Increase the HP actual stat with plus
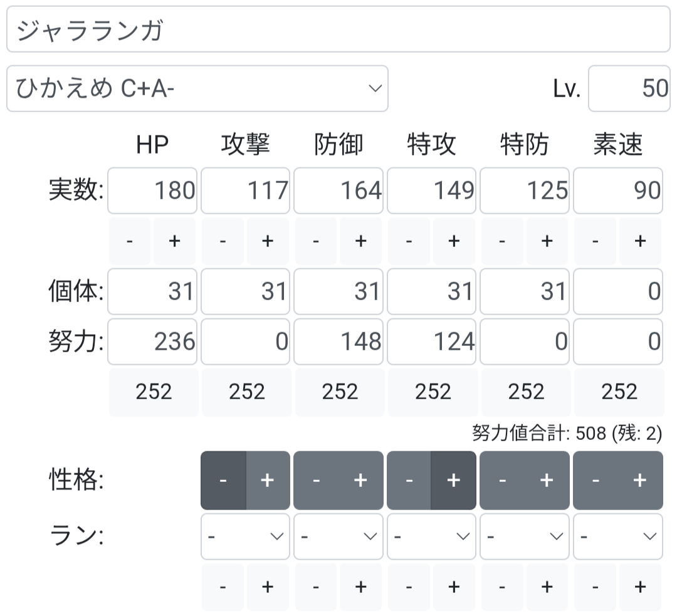This screenshot has width=677, height=616. click(x=175, y=241)
